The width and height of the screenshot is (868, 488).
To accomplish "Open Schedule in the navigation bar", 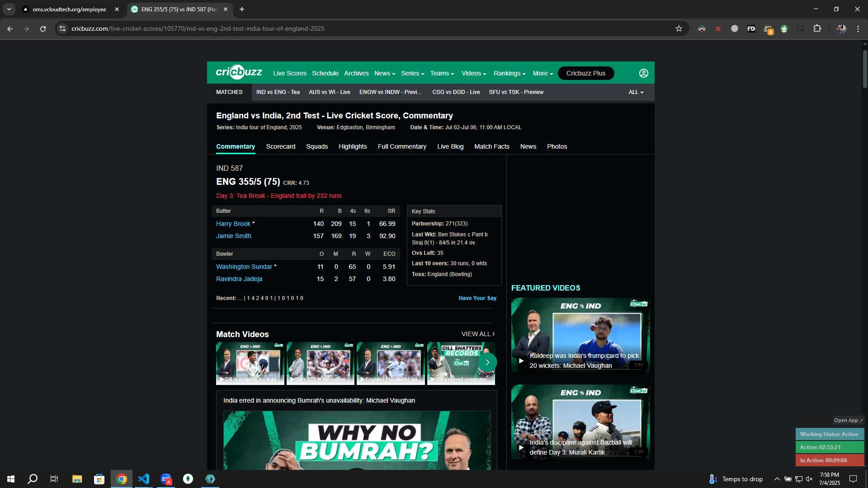I will click(x=325, y=73).
